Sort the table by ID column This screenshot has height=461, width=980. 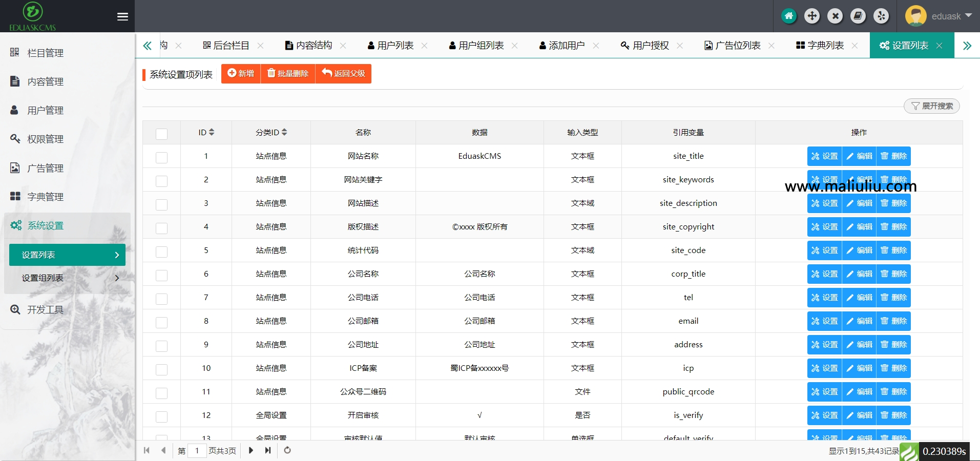point(205,132)
